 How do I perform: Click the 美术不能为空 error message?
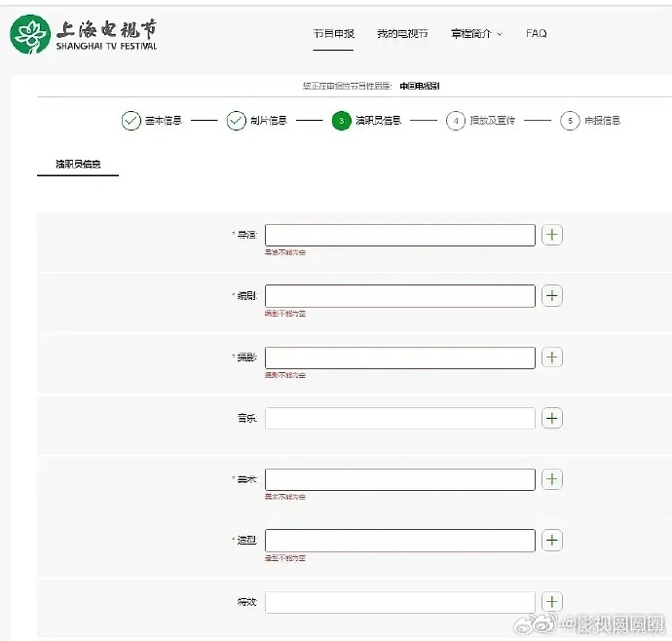point(285,497)
